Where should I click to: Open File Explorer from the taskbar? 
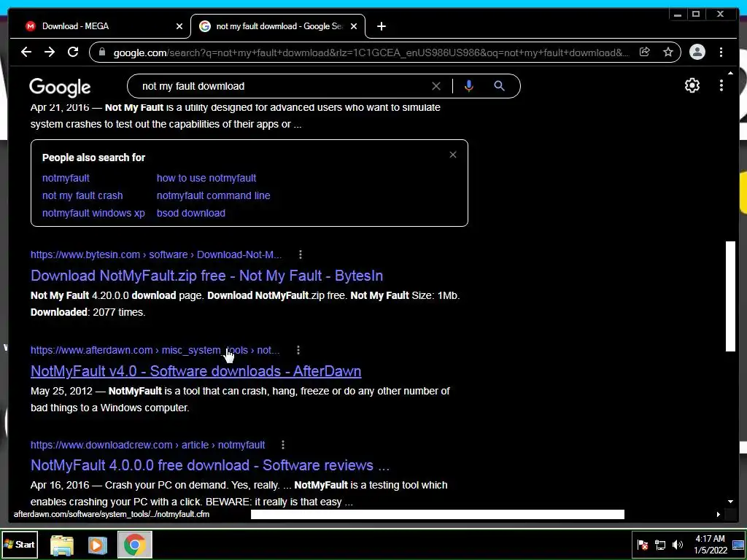coord(62,545)
